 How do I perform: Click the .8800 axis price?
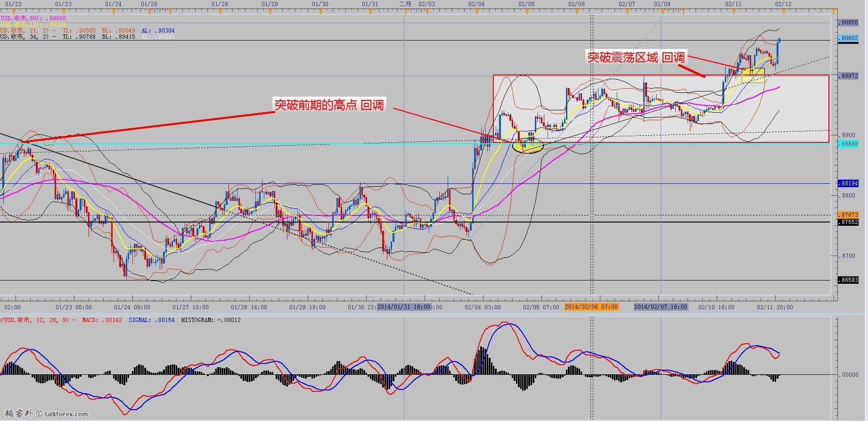(848, 196)
